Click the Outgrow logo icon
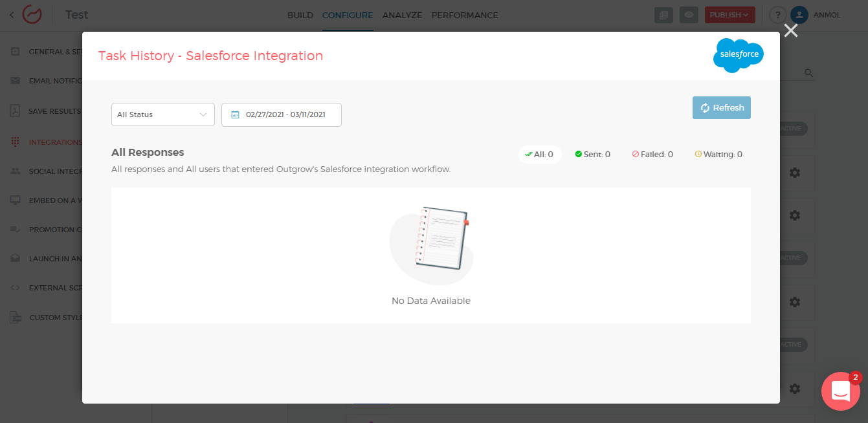Screen dimensions: 868x423 32,14
